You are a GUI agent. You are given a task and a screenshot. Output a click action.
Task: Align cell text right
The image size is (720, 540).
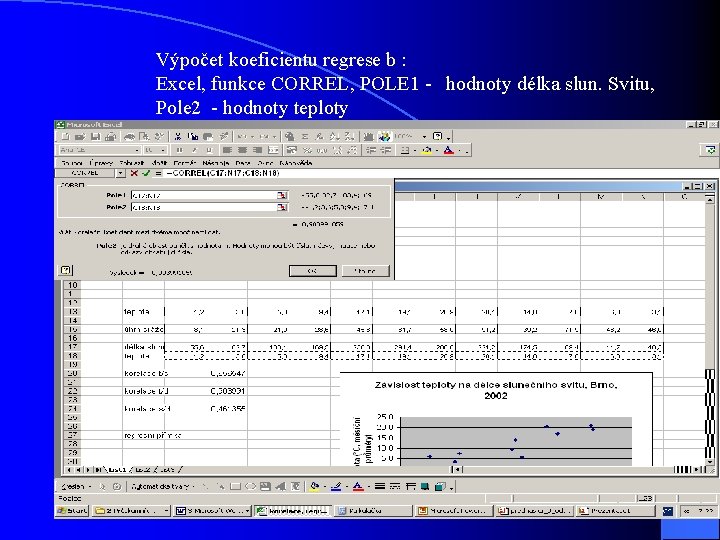point(258,150)
